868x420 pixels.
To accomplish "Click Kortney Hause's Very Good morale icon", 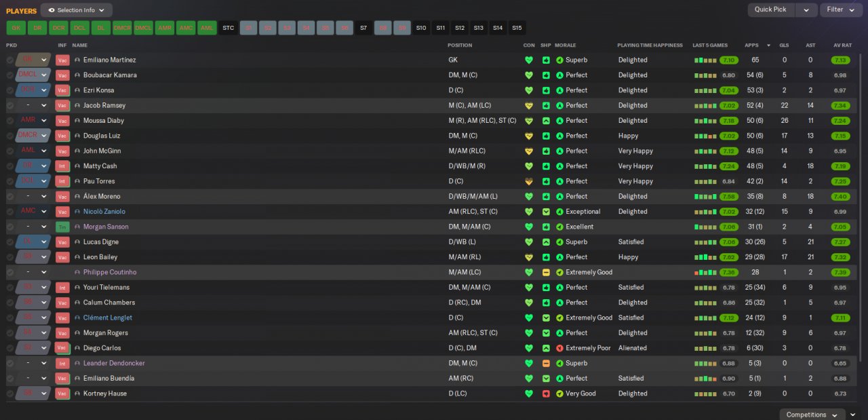I will [x=559, y=394].
